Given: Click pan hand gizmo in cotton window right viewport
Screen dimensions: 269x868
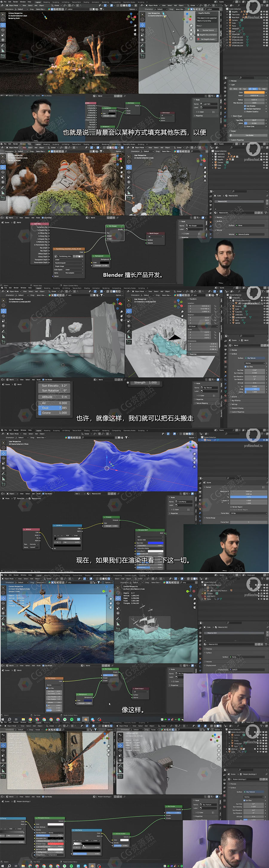Looking at the screenshot, I should [205, 172].
